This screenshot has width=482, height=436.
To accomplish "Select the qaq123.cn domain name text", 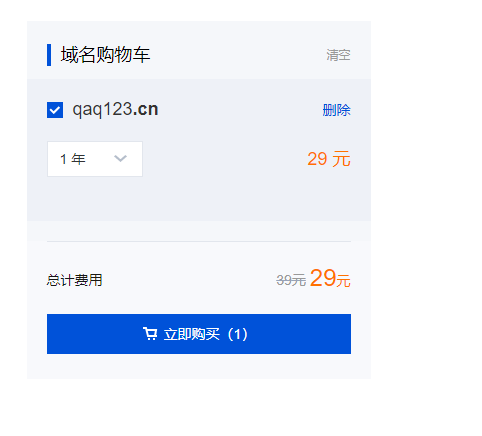I will pyautogui.click(x=115, y=109).
